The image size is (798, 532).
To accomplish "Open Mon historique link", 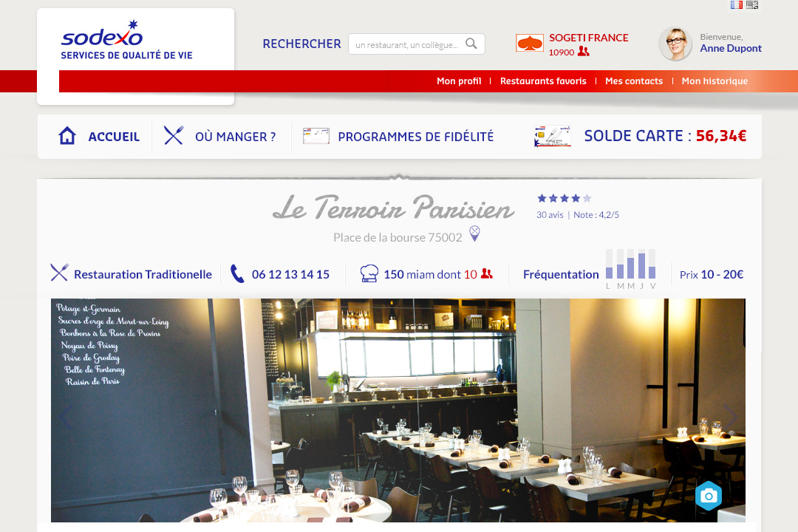I will click(x=715, y=81).
